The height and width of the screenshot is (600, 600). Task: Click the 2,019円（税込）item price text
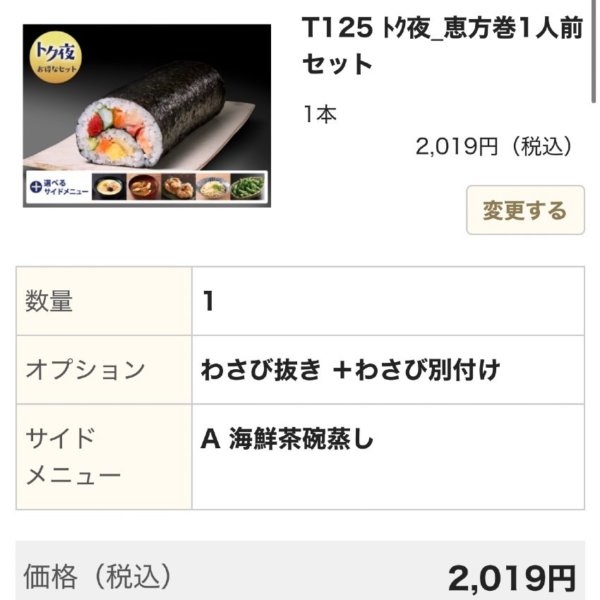coord(496,146)
